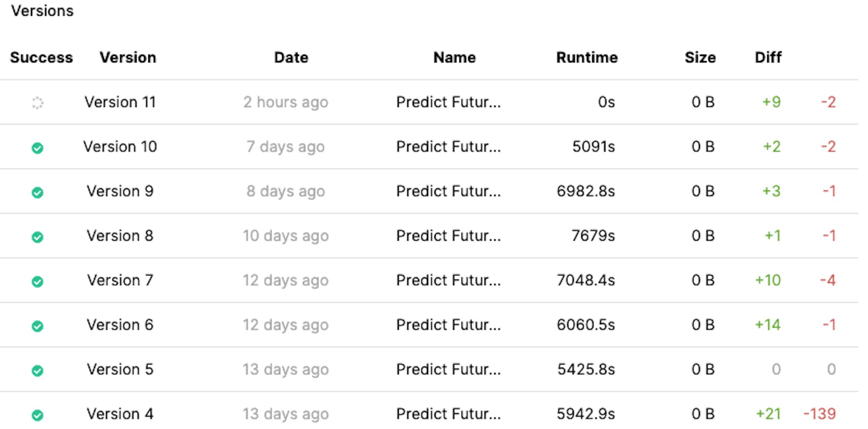The image size is (868, 429).
Task: Click the Success column header
Action: tap(42, 57)
